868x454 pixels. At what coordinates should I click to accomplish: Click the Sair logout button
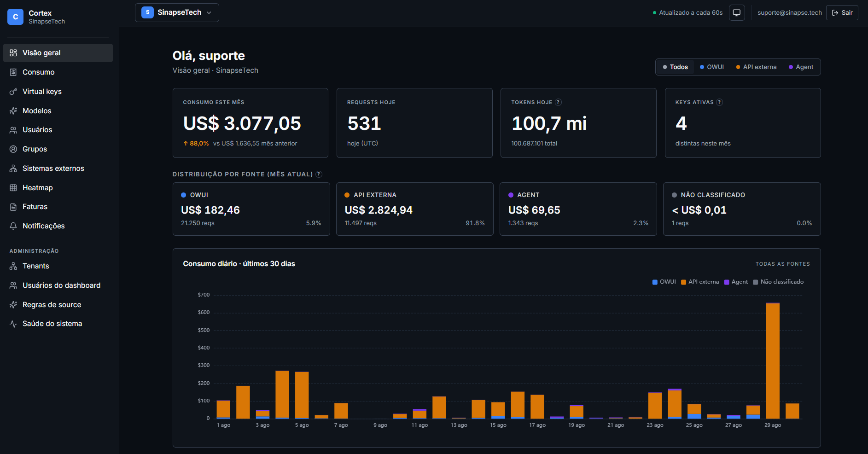pos(842,13)
